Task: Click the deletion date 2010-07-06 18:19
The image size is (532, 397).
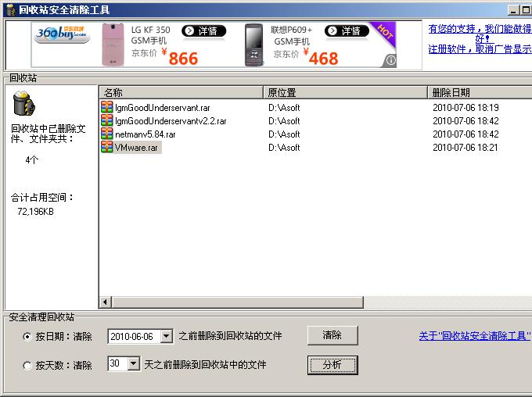Action: pos(465,108)
